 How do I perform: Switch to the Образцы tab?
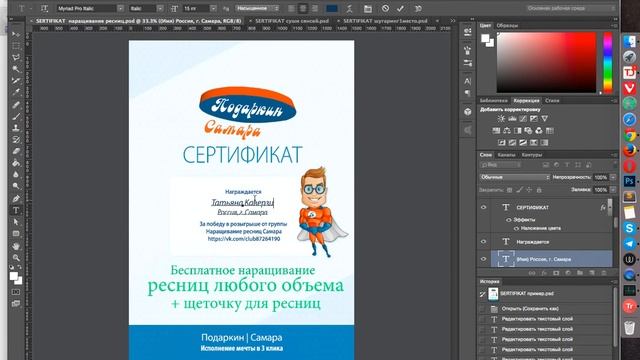pyautogui.click(x=507, y=25)
